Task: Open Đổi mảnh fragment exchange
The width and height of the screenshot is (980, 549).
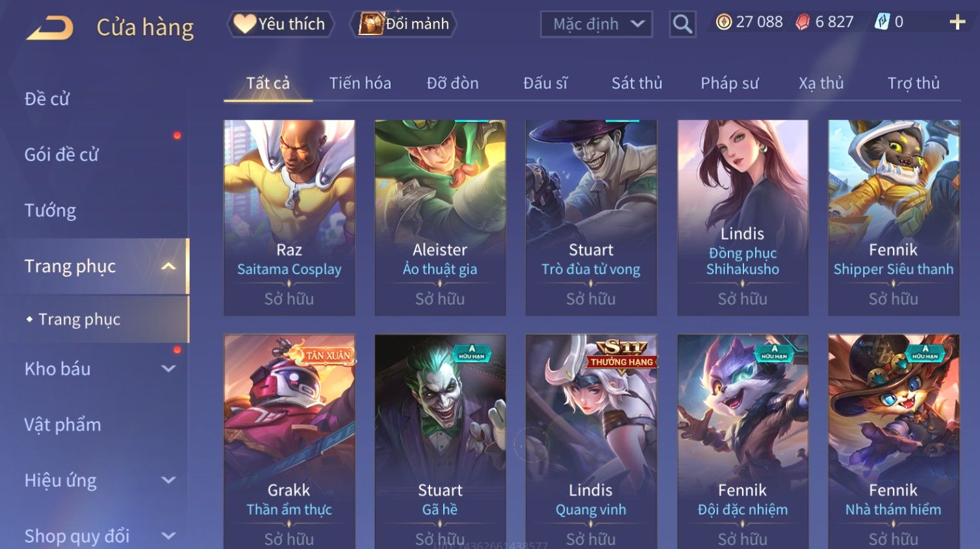Action: pos(403,24)
